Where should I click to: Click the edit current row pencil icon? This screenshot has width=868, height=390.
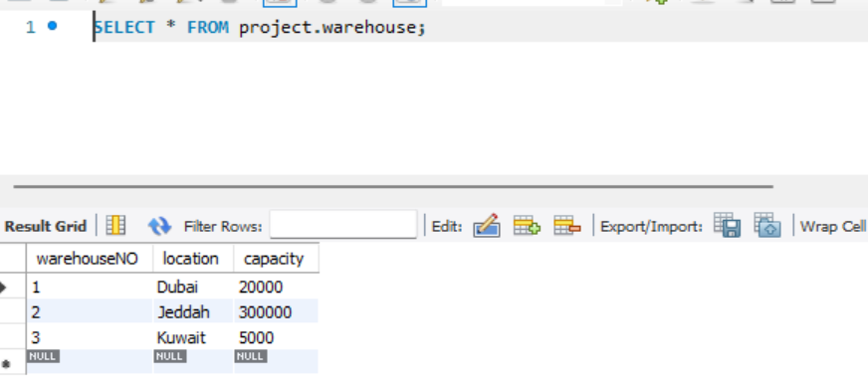[x=487, y=225]
